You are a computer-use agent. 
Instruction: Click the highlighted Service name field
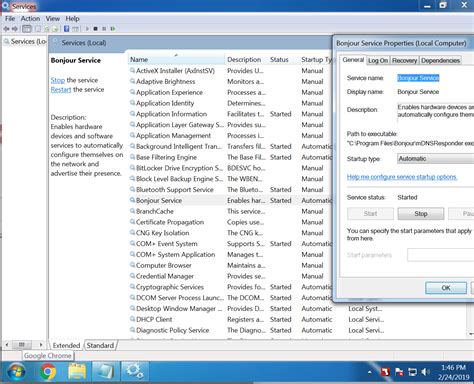click(x=418, y=78)
